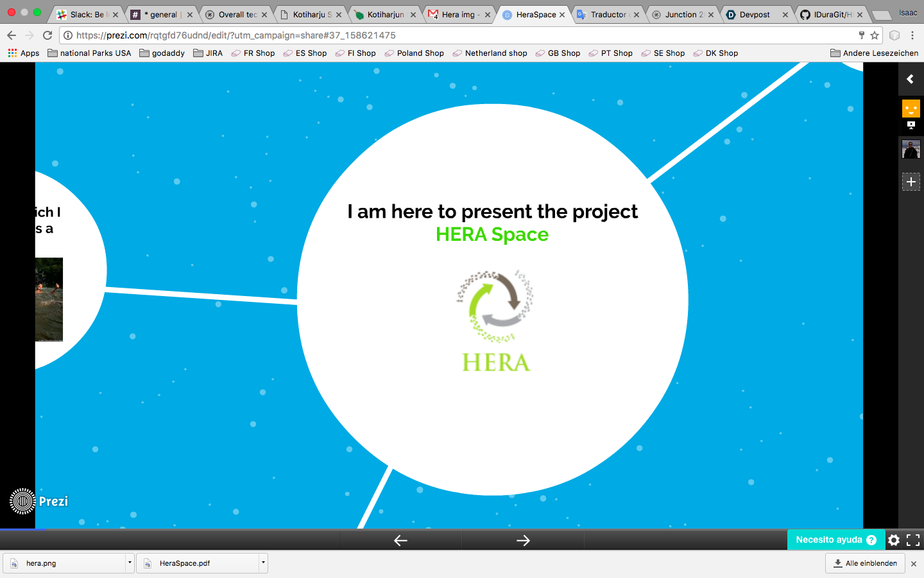Switch to the Slack browser tab
924x578 pixels.
[x=87, y=14]
